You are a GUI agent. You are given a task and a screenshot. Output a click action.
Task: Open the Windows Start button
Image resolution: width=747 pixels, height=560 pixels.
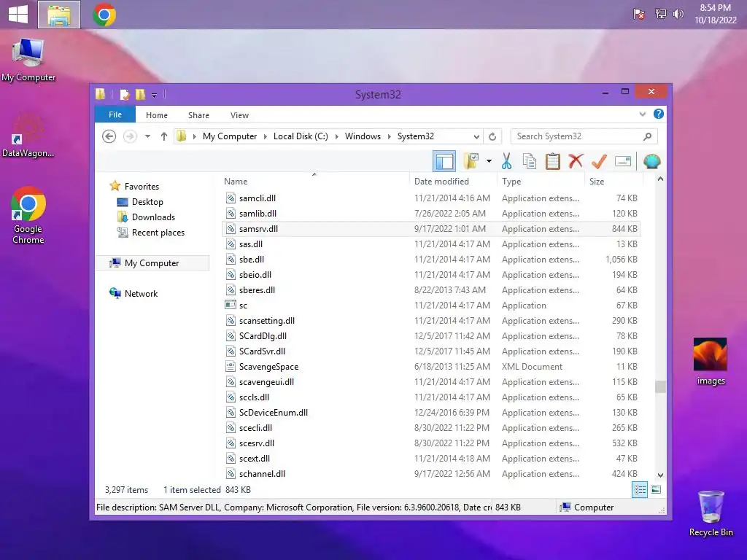pyautogui.click(x=18, y=15)
